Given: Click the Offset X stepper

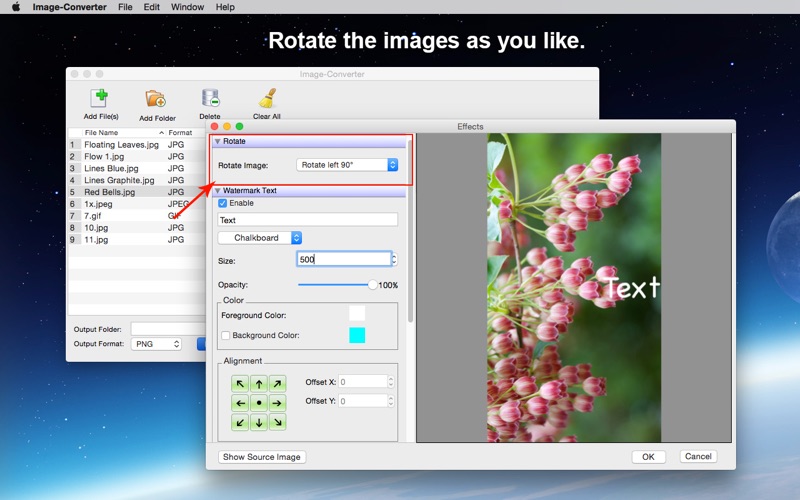Looking at the screenshot, I should tap(391, 382).
